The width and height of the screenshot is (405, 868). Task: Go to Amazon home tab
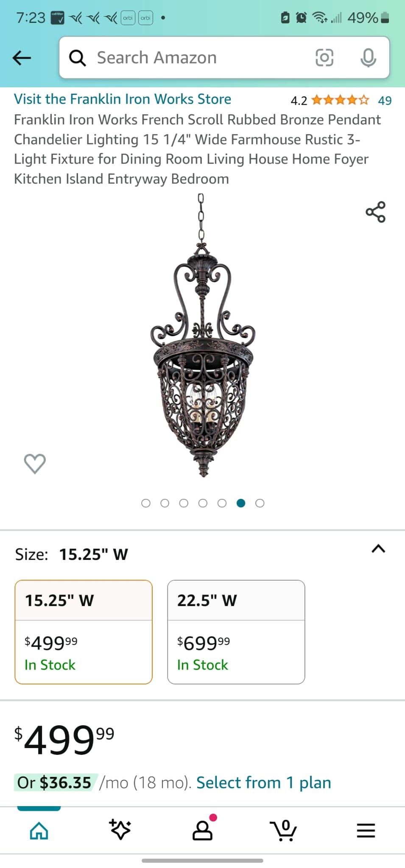39,830
